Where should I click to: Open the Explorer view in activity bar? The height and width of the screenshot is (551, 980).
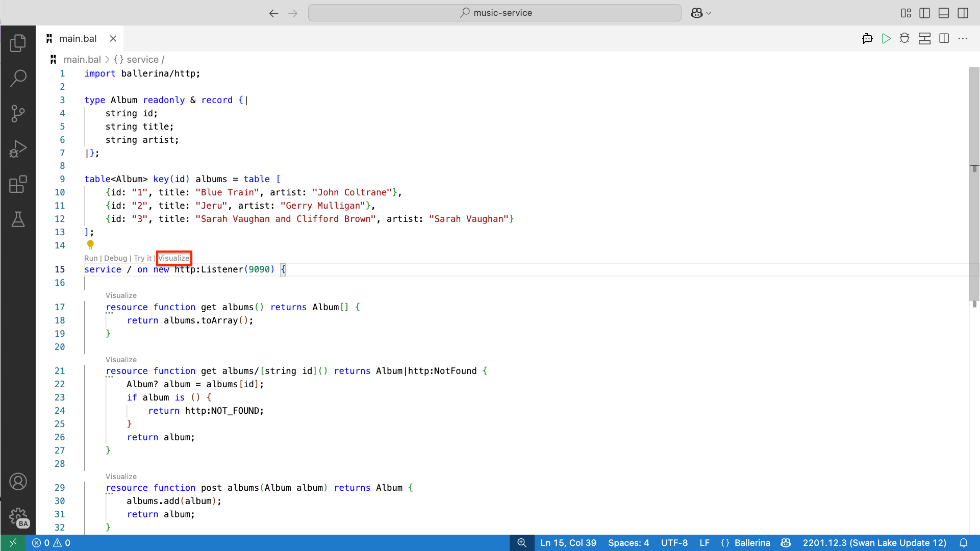tap(18, 43)
